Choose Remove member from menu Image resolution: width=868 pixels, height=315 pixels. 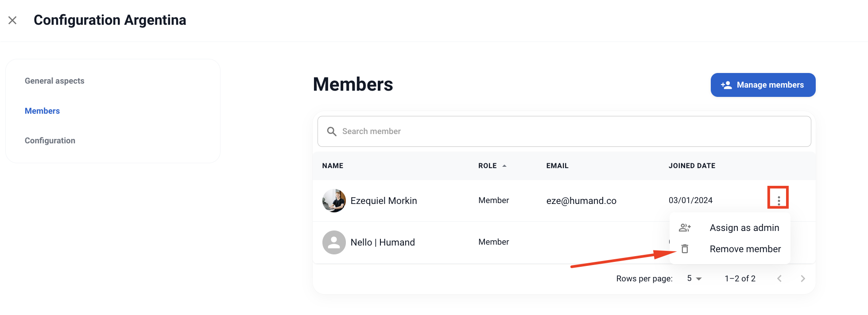point(745,249)
